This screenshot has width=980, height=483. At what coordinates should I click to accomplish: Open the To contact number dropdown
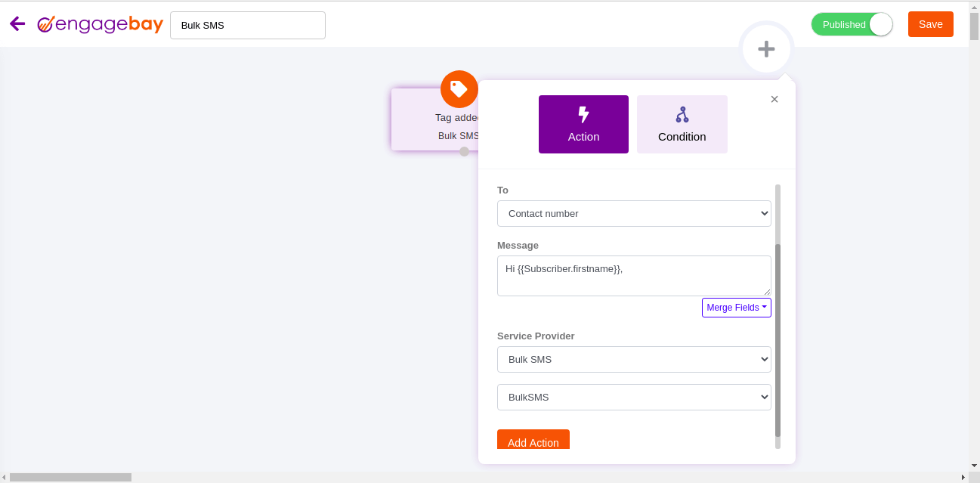634,213
